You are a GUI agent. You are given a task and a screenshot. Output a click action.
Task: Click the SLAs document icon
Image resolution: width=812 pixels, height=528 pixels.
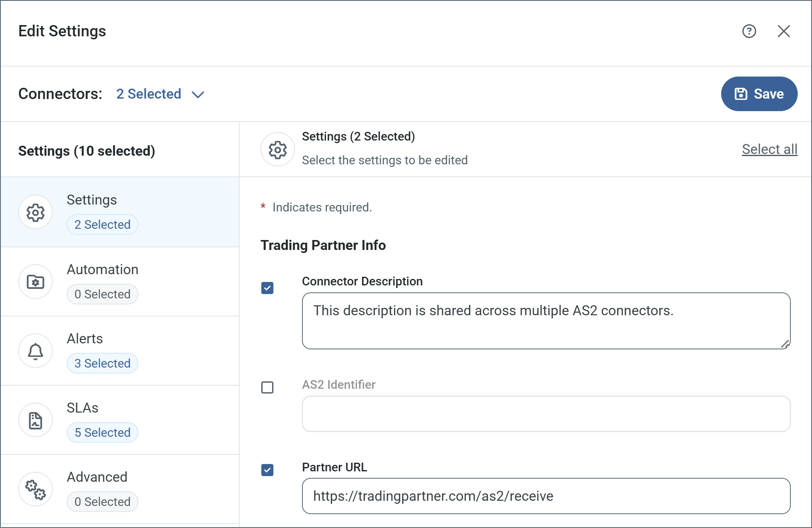[x=35, y=420]
